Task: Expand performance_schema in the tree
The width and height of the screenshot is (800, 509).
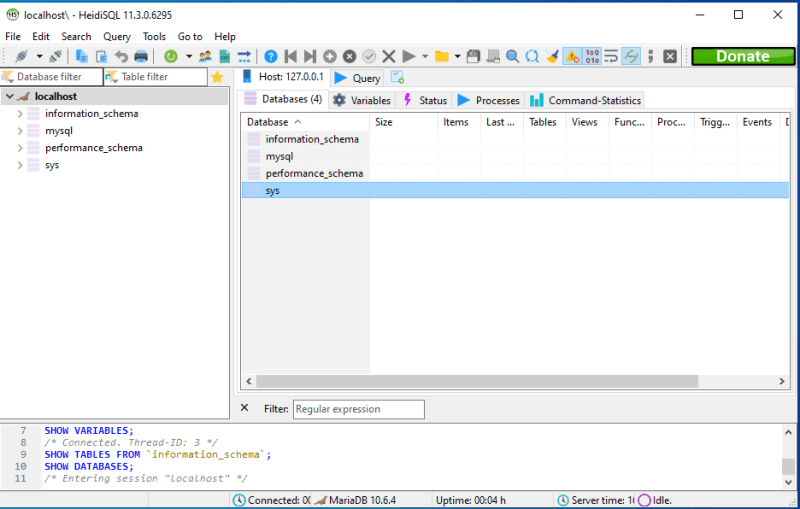Action: click(x=20, y=148)
